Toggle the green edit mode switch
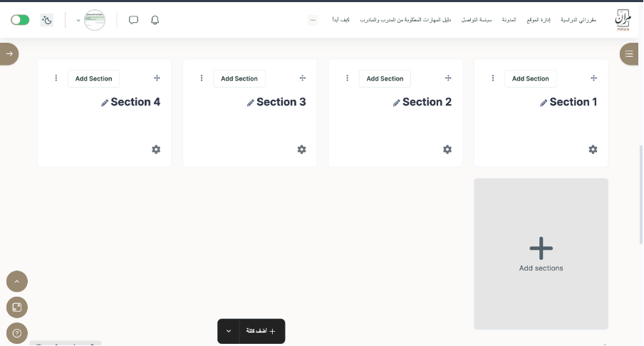644x346 pixels. (20, 20)
